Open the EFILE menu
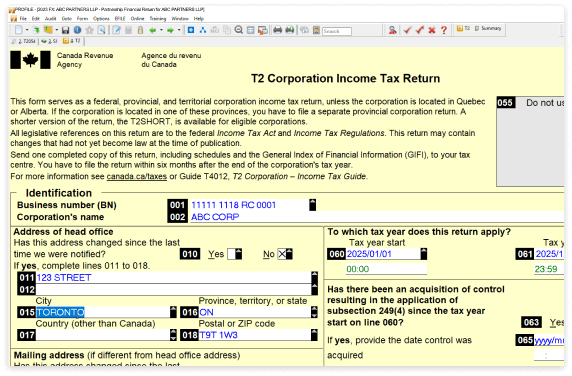 [120, 19]
